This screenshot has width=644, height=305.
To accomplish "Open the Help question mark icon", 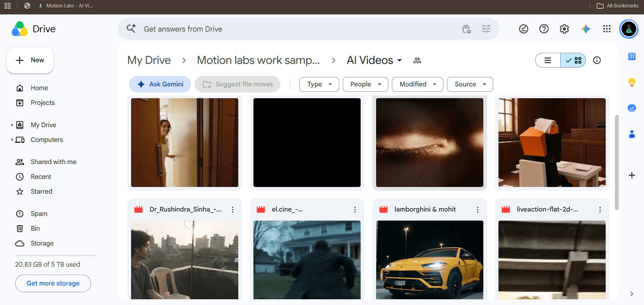I will coord(544,29).
